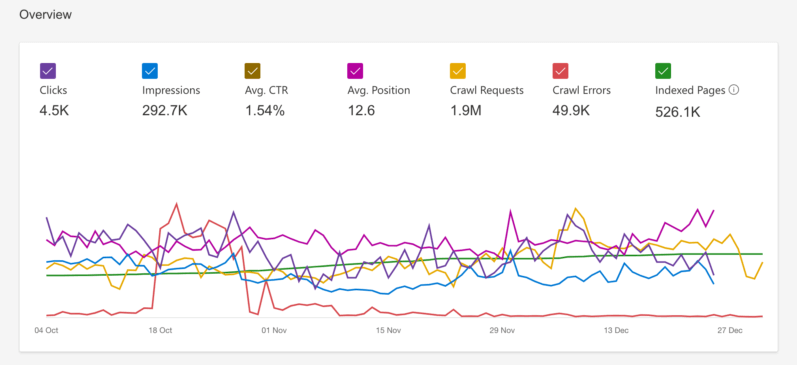
Task: Hide the red Crawl Errors series
Action: (x=560, y=71)
